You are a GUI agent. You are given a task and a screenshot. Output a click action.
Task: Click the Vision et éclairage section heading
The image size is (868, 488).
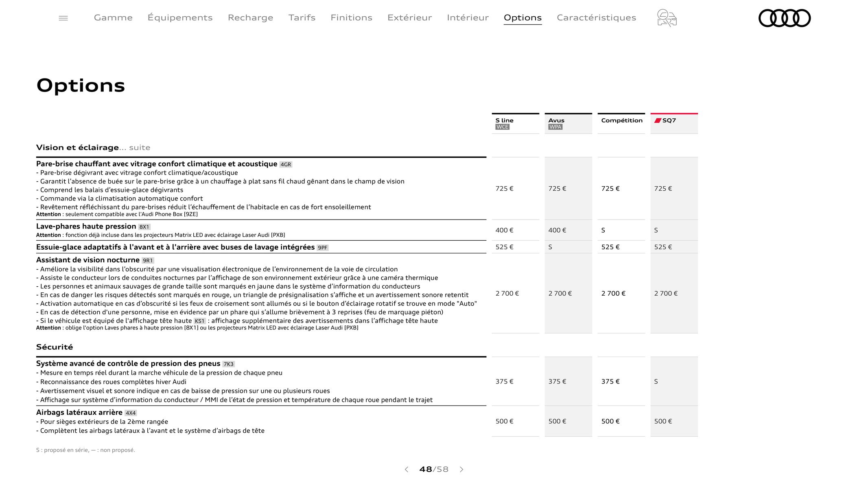click(x=77, y=147)
